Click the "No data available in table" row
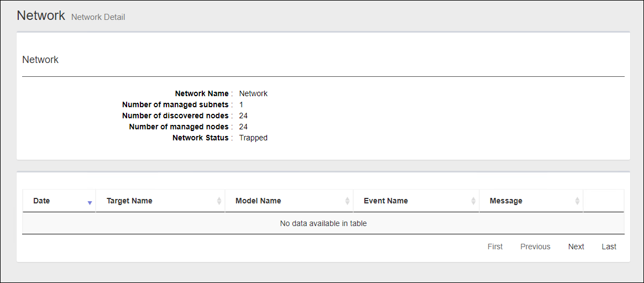This screenshot has width=644, height=283. pos(323,223)
